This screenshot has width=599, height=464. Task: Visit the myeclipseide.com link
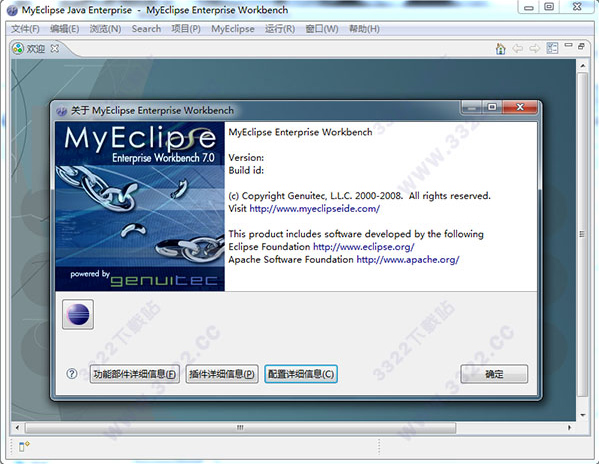coord(314,209)
